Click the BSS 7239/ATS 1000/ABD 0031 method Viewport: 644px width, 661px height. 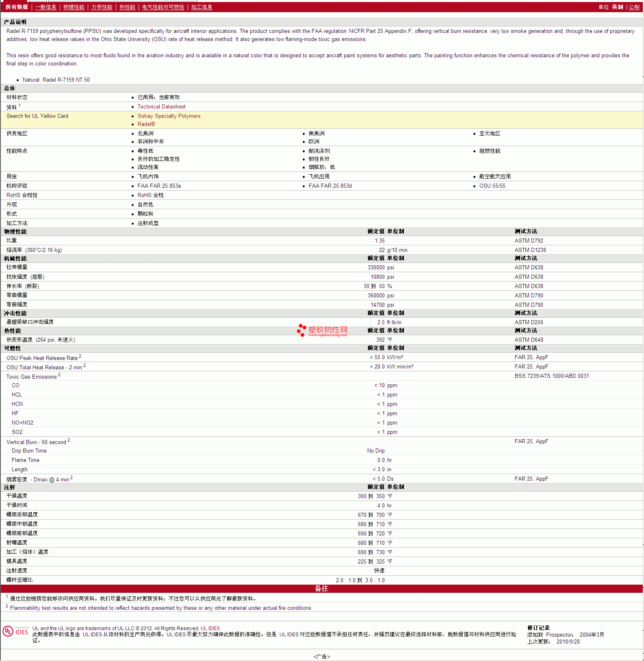coord(552,376)
